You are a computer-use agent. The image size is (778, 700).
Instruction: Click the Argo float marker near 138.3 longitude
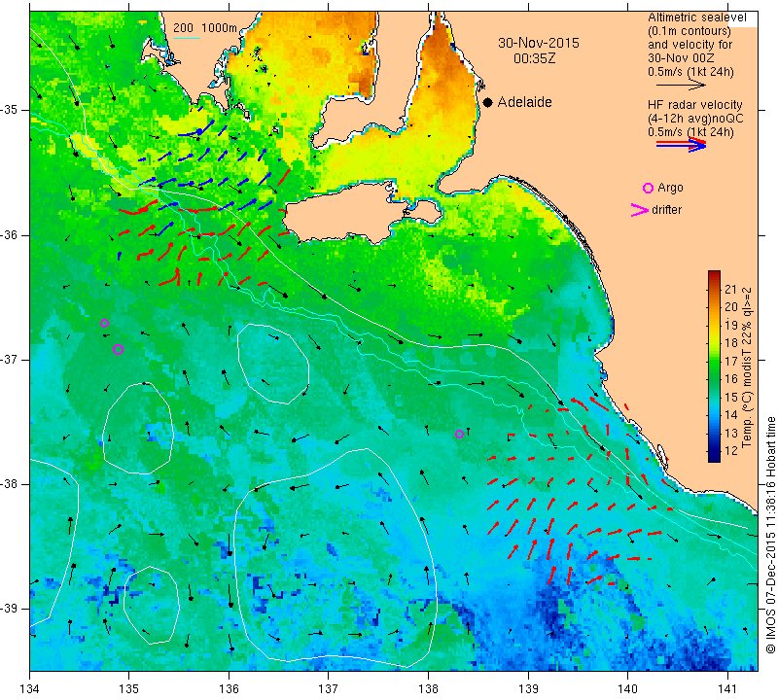[x=459, y=434]
